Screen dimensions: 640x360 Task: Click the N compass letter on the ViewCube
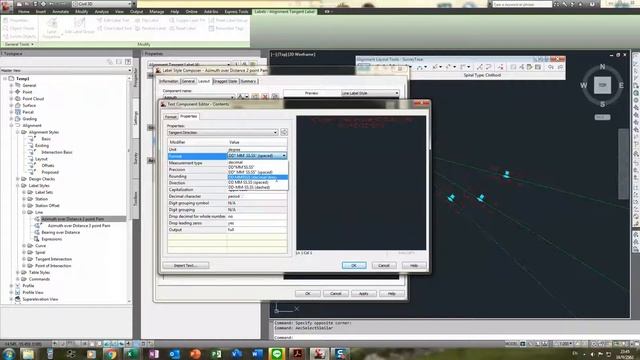(602, 67)
